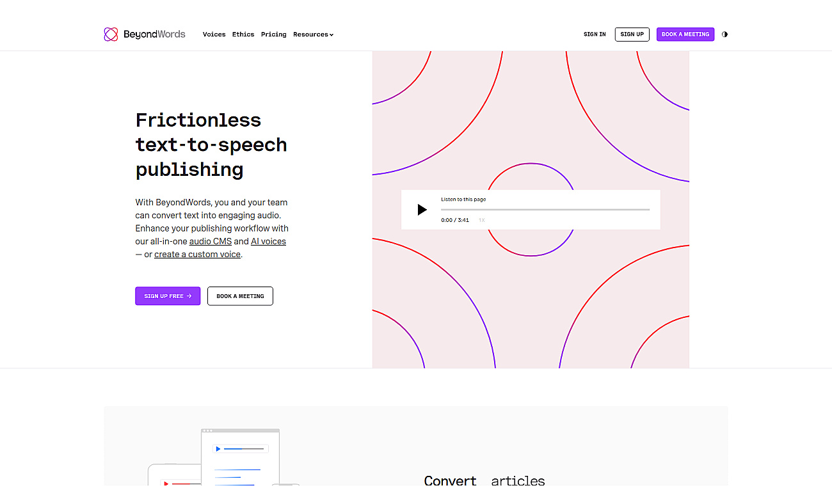
Task: Click the SIGN IN link
Action: (595, 35)
